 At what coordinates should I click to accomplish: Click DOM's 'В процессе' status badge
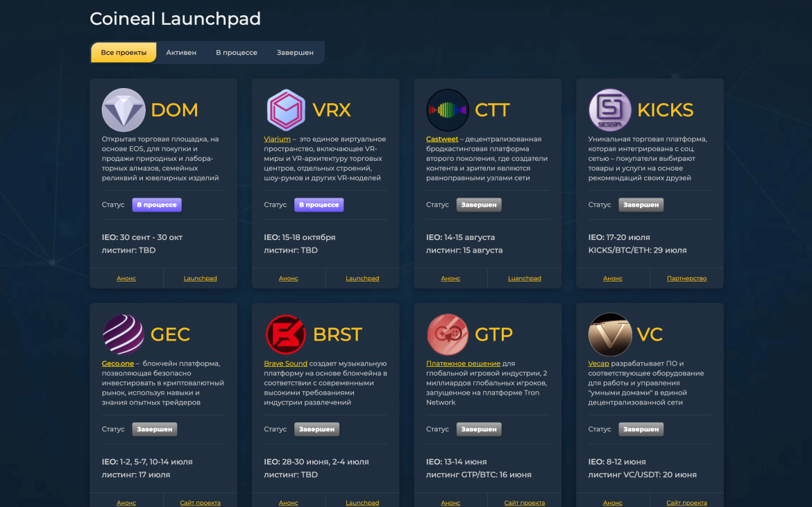pos(156,205)
